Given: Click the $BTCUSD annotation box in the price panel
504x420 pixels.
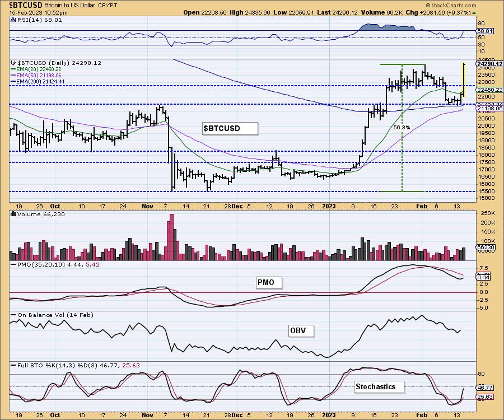Looking at the screenshot, I should point(230,128).
